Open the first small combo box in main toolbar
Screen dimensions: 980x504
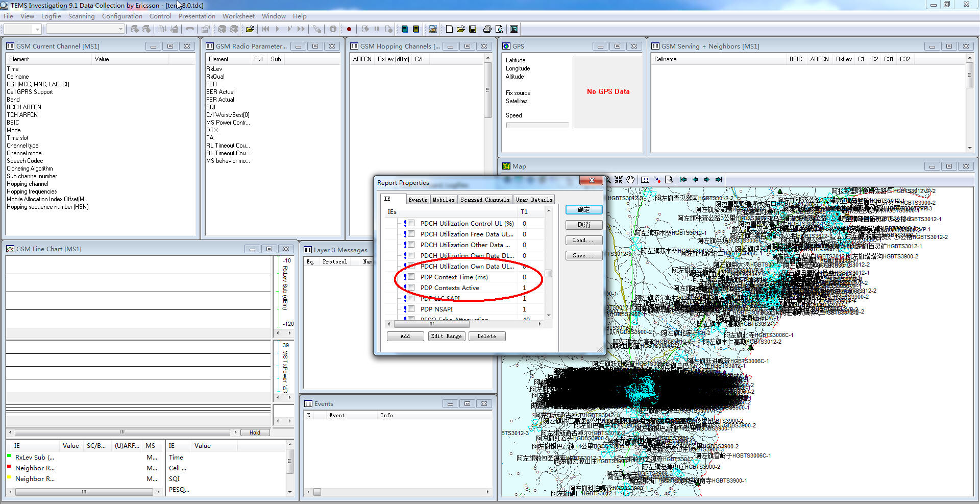(22, 29)
